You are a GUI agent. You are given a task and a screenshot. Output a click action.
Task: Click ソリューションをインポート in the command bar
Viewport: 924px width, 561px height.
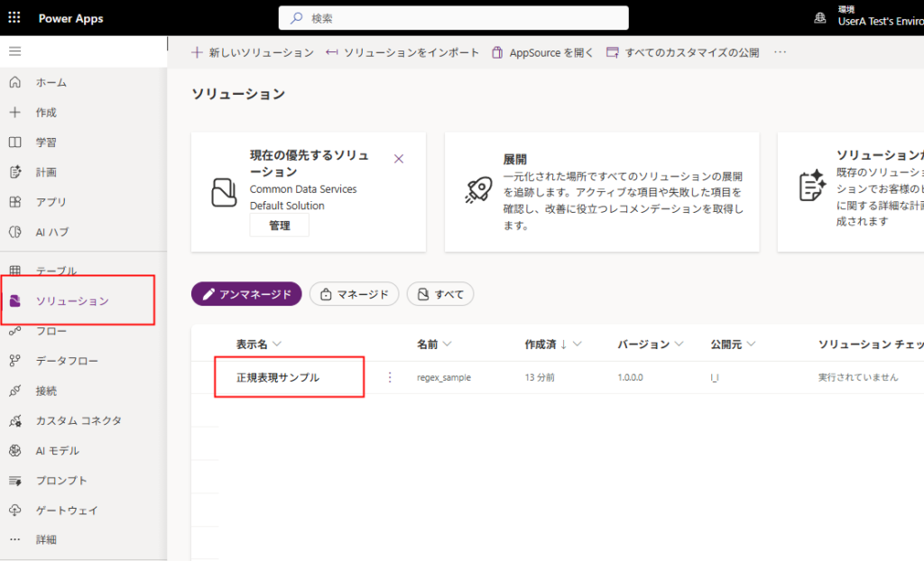point(402,52)
